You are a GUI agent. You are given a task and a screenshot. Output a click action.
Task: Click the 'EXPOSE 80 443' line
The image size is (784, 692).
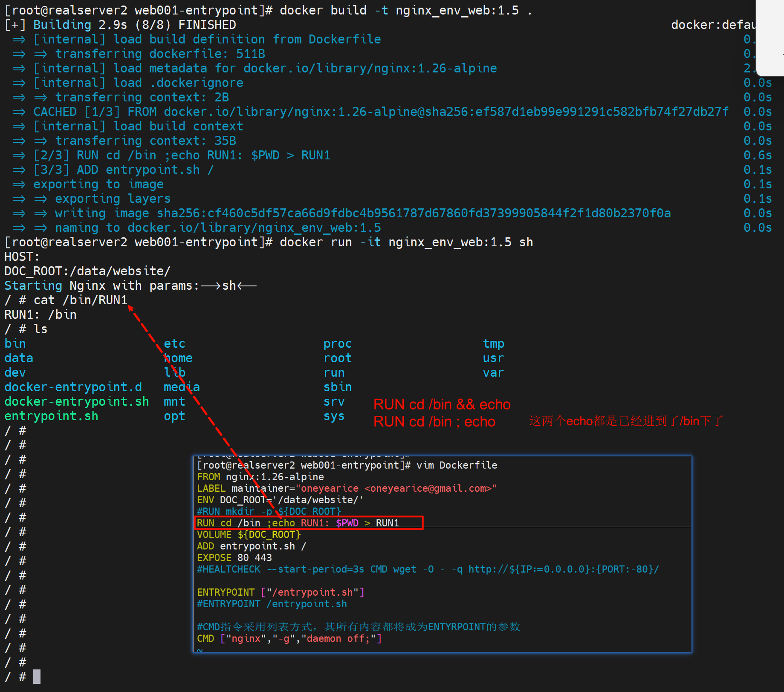(x=234, y=558)
